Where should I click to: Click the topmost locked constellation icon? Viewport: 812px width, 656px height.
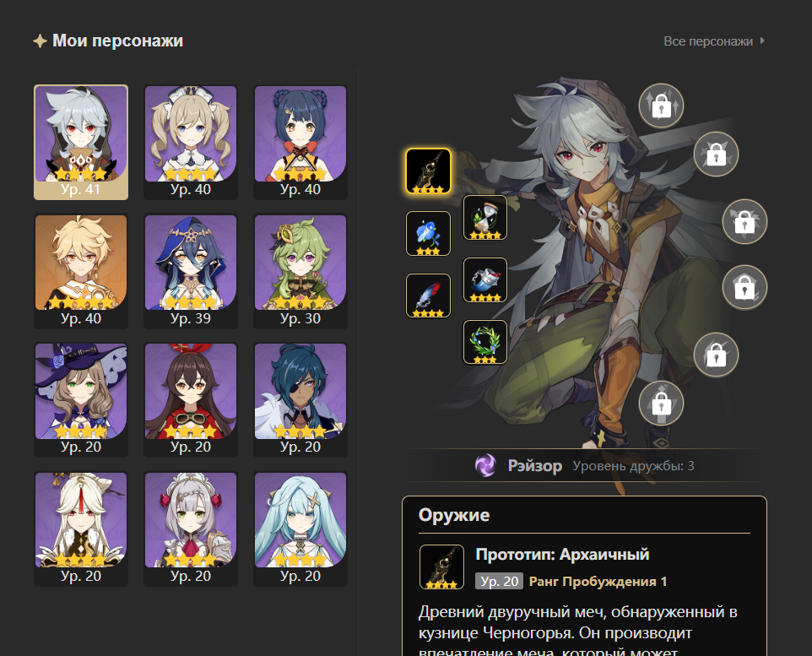click(661, 106)
